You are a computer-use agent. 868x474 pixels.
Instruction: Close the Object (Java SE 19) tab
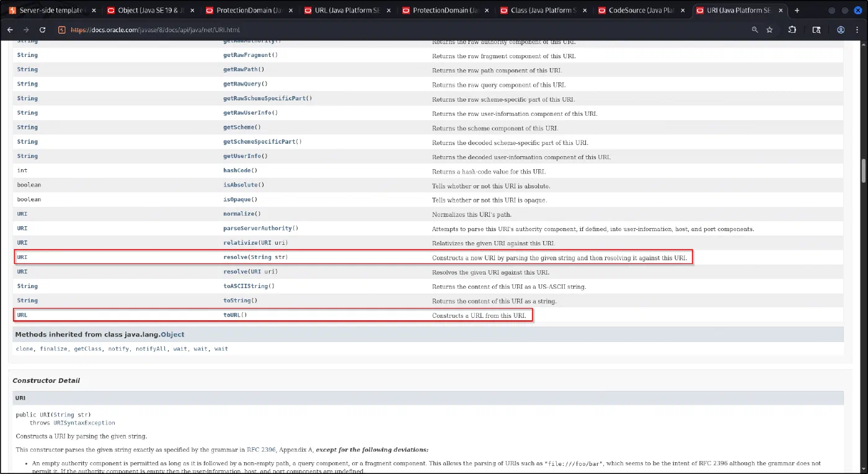coord(192,11)
